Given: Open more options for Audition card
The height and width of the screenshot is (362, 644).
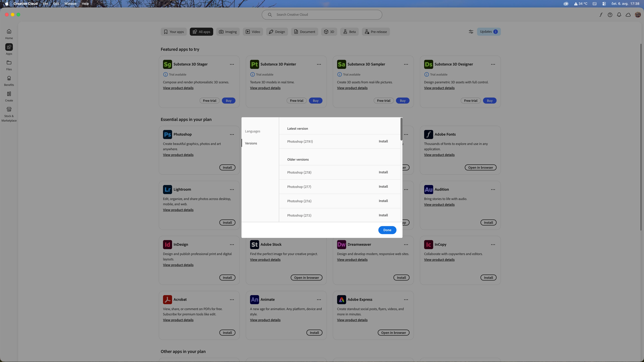Looking at the screenshot, I should coord(493,190).
